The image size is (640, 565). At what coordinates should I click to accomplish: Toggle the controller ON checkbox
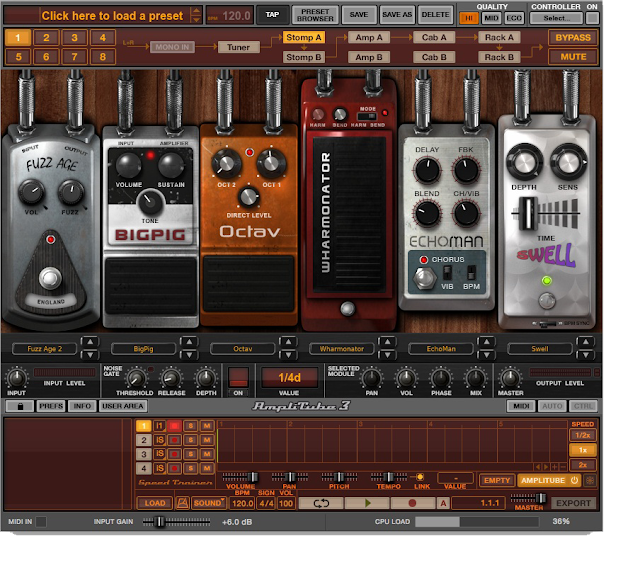pos(592,18)
